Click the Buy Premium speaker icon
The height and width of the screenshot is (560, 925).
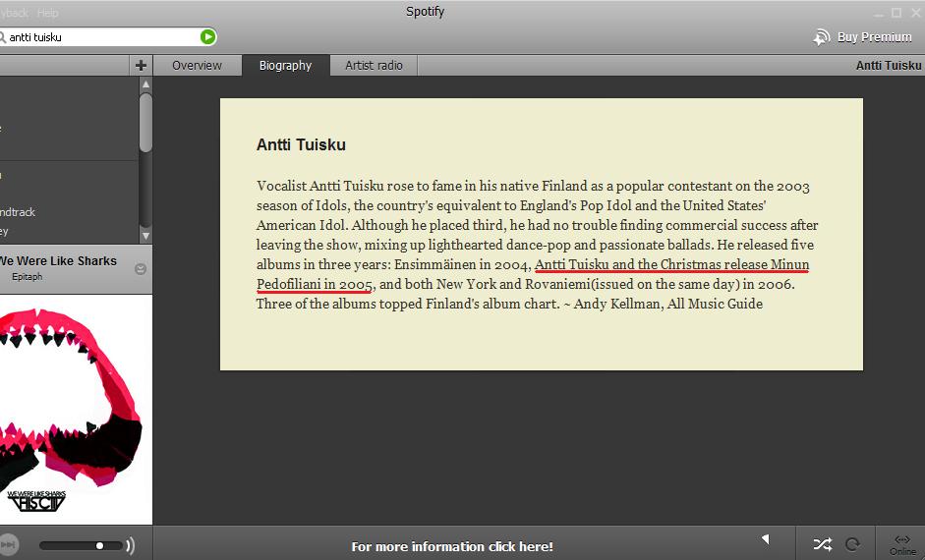[821, 37]
